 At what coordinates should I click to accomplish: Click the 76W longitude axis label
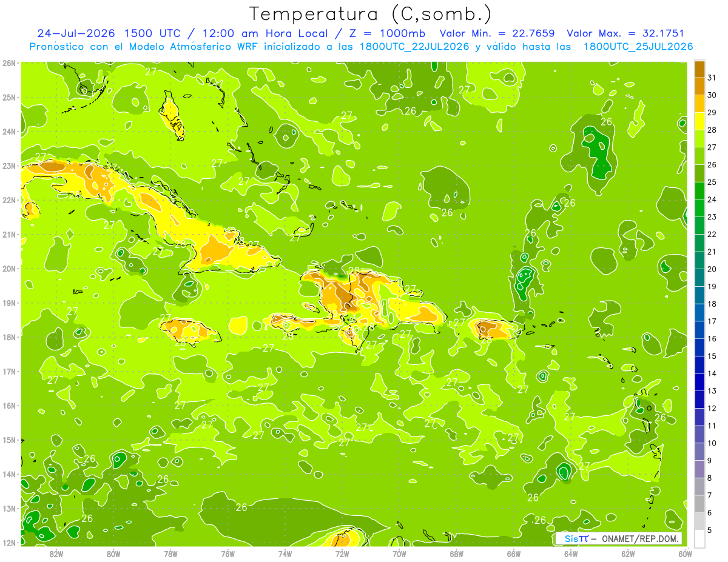pos(227,553)
